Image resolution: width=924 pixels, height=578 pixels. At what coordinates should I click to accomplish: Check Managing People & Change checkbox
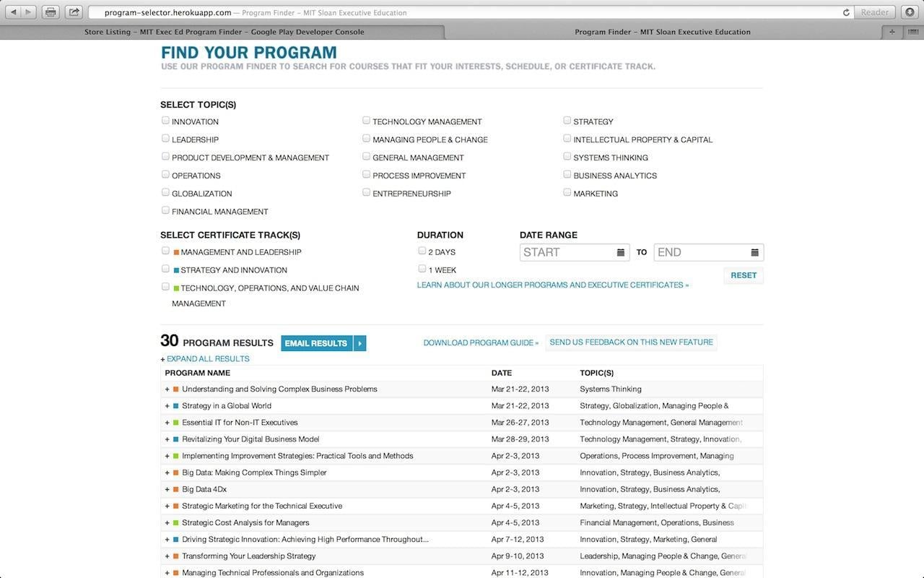point(366,139)
